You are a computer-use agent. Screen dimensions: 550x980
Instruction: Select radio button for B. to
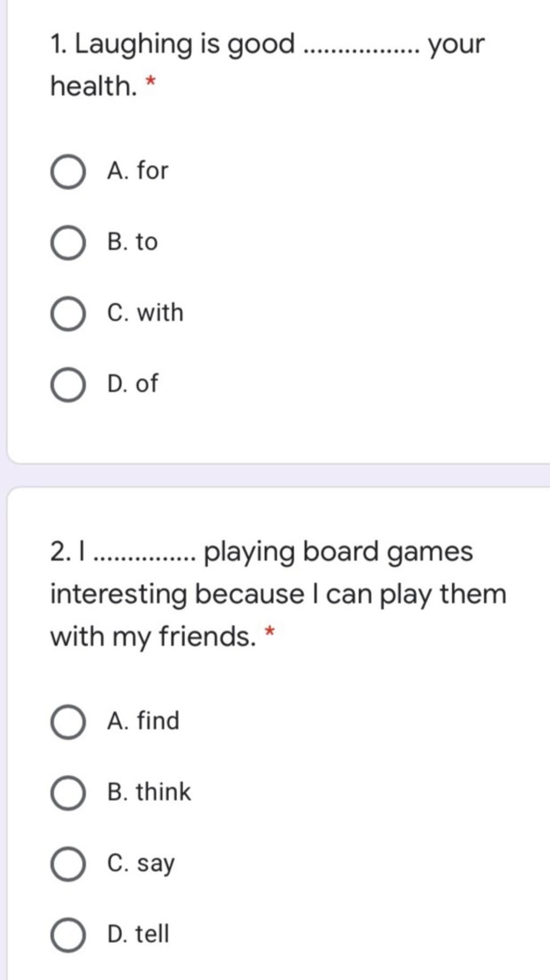click(x=68, y=243)
